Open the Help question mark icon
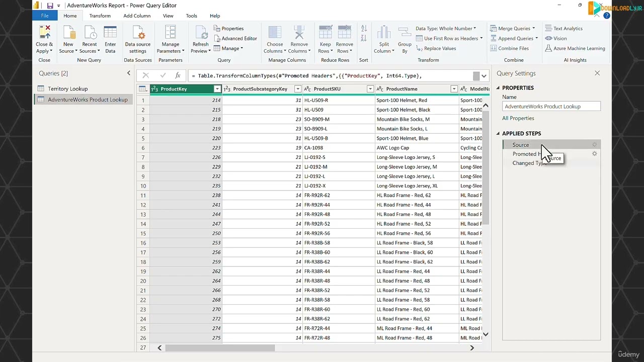 click(x=607, y=16)
